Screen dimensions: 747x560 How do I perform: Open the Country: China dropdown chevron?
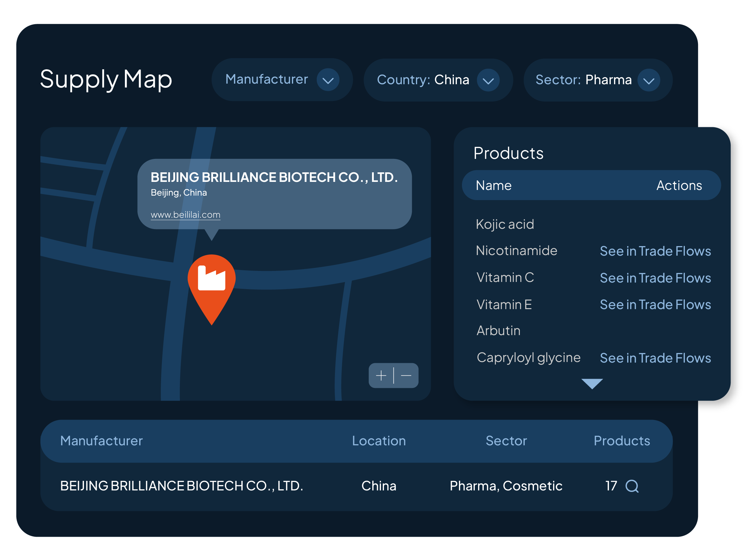pos(488,80)
